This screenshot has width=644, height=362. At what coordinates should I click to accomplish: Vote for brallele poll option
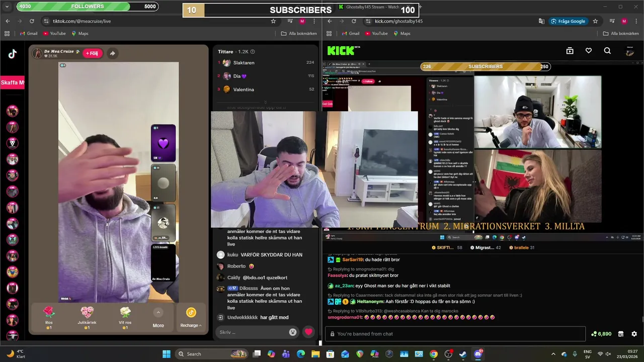(x=522, y=248)
